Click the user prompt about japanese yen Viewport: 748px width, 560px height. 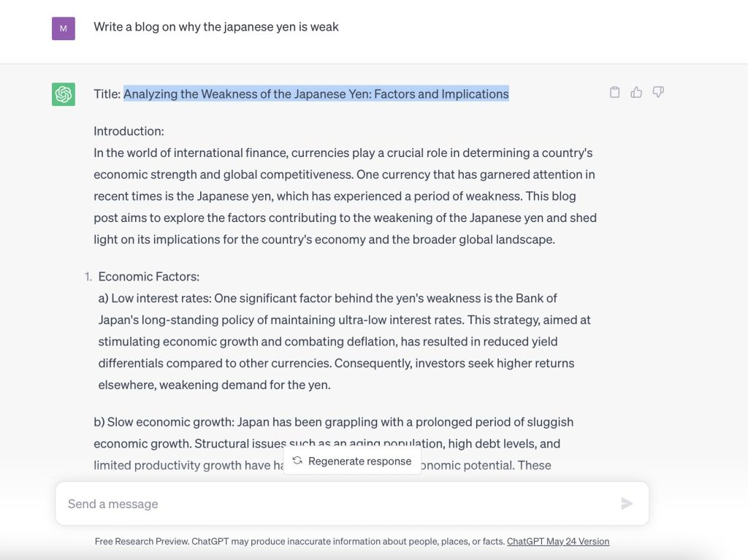(216, 27)
